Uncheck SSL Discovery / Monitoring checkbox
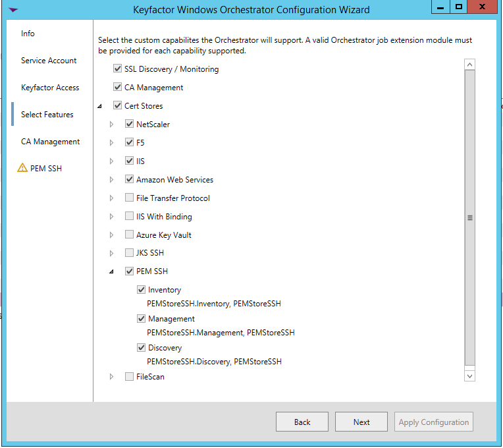This screenshot has height=448, width=503. coord(117,69)
